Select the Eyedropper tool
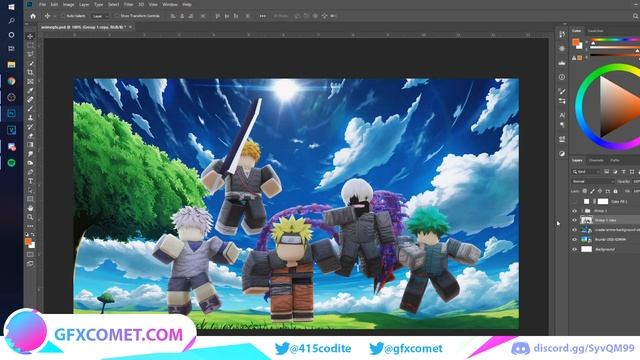This screenshot has width=640, height=360. [x=30, y=91]
